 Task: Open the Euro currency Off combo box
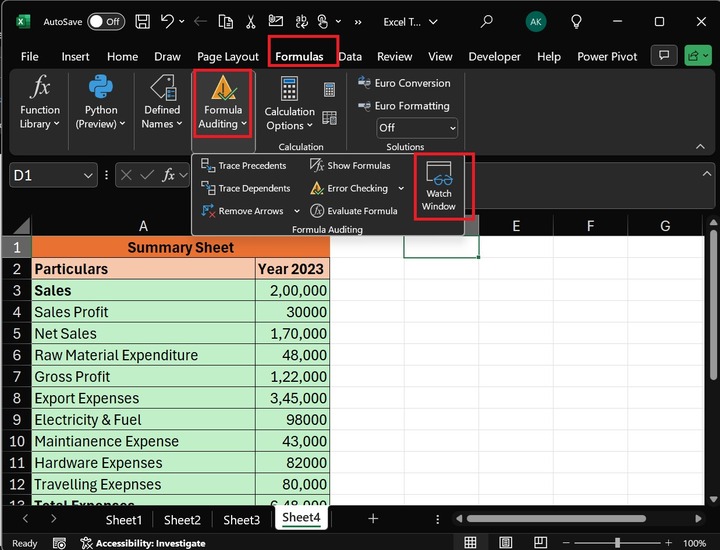(417, 128)
